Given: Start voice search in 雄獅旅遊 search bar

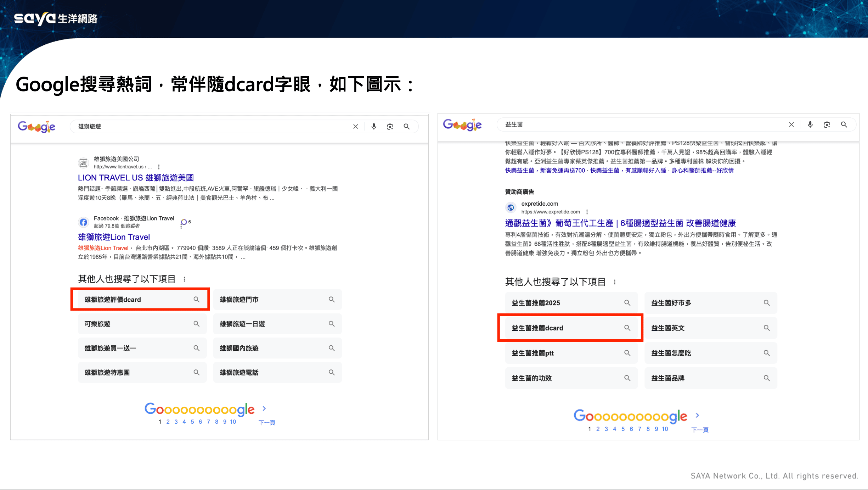Looking at the screenshot, I should tap(374, 127).
